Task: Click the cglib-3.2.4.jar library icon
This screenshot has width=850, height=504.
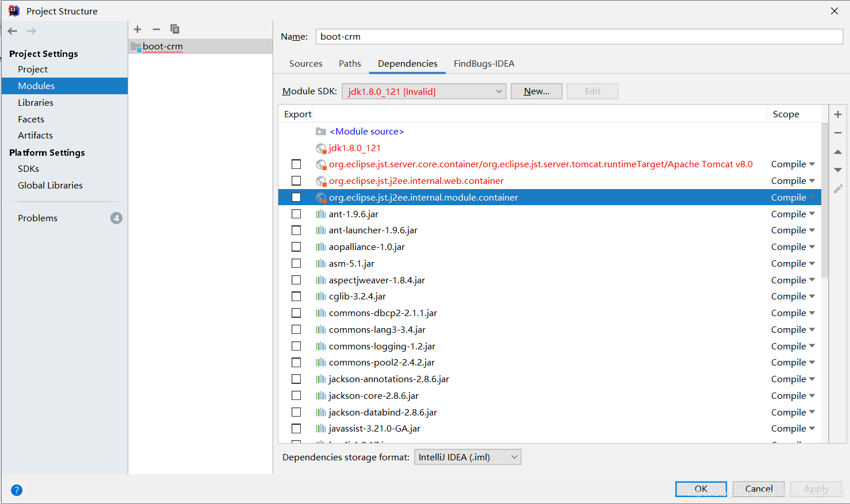Action: coord(321,297)
